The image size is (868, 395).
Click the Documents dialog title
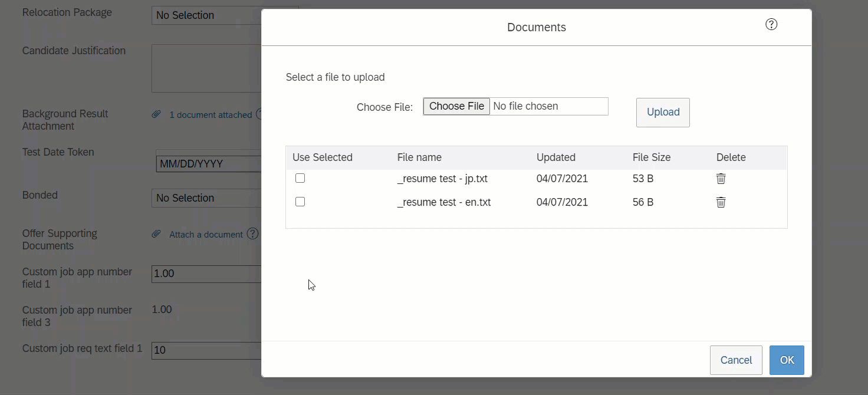(537, 28)
